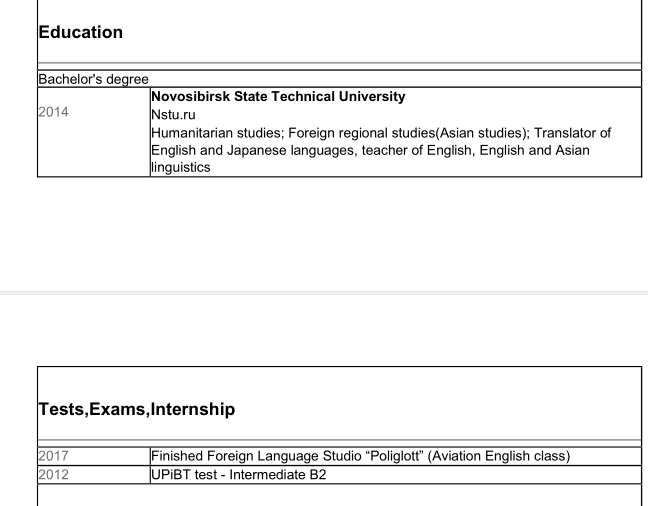Click the 2014 year cell
The width and height of the screenshot is (648, 506).
55,115
